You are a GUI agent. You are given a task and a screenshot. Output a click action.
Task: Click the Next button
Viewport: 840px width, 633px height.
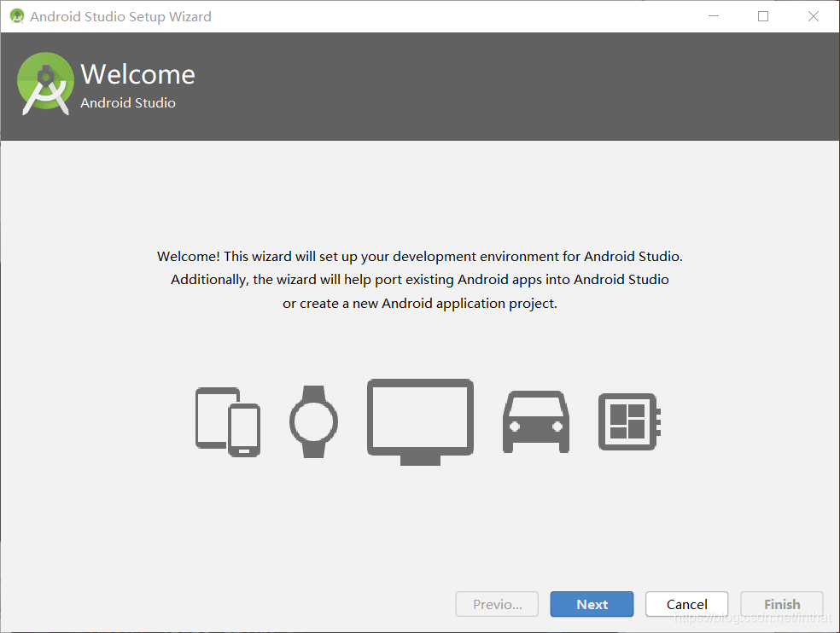pos(592,604)
